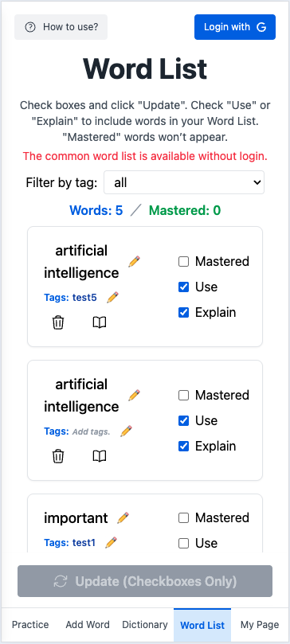Uncheck 'Use' in the second word card
Viewport: 290px width, 644px height.
coord(183,420)
